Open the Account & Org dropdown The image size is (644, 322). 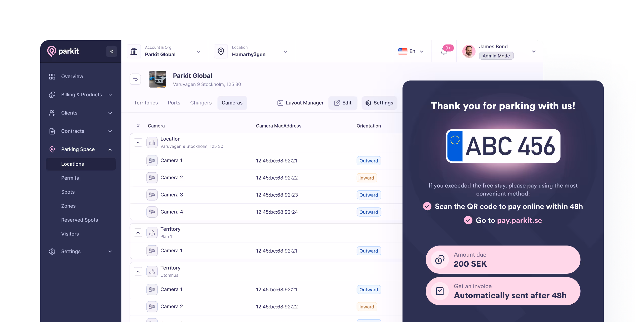(x=198, y=52)
